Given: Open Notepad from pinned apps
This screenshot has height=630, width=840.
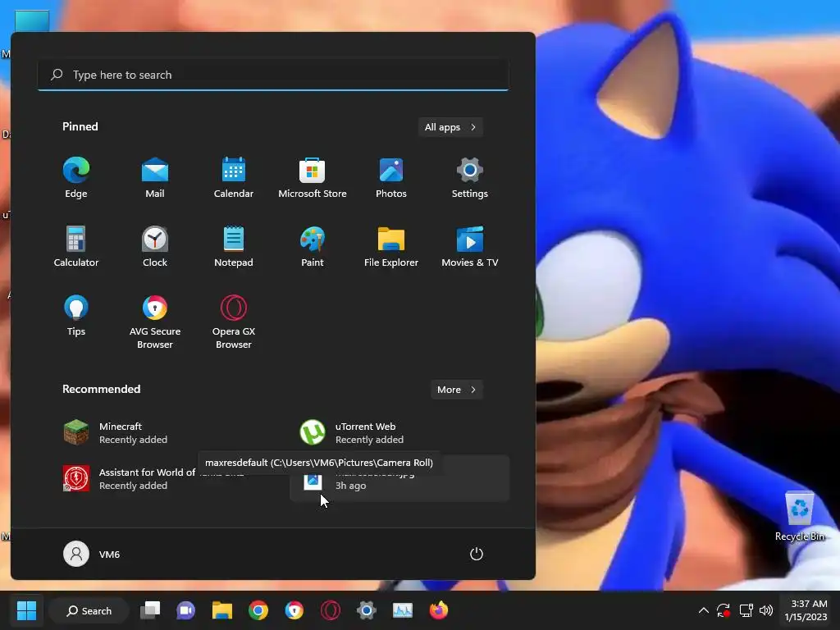Looking at the screenshot, I should [234, 246].
